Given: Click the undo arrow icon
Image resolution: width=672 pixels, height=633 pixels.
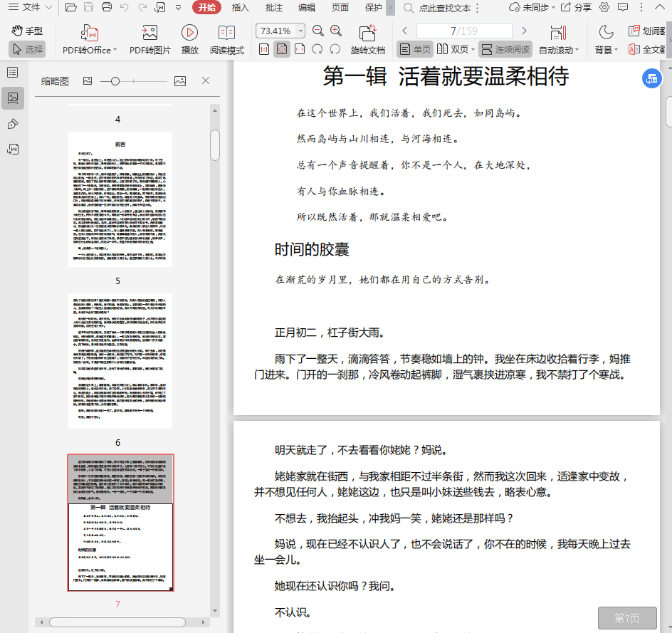Looking at the screenshot, I should [x=125, y=7].
